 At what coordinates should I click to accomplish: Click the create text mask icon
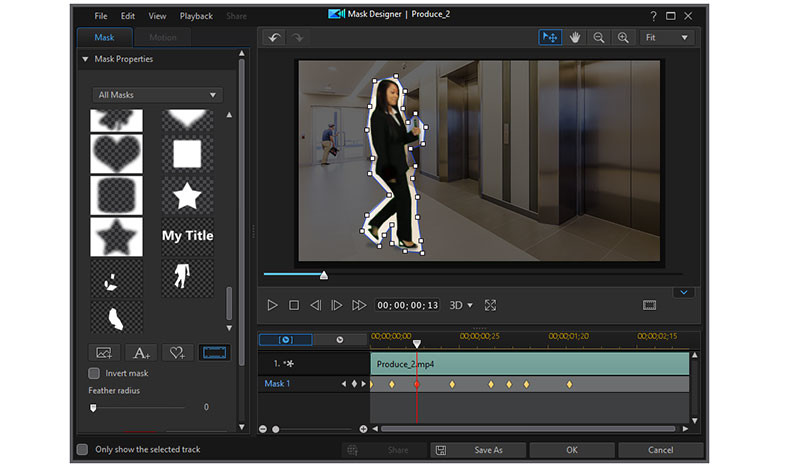[x=141, y=352]
